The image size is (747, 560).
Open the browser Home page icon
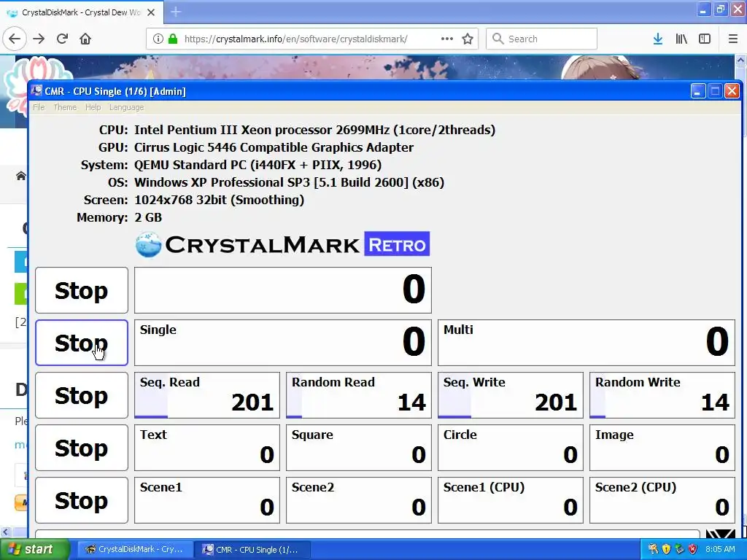[85, 39]
